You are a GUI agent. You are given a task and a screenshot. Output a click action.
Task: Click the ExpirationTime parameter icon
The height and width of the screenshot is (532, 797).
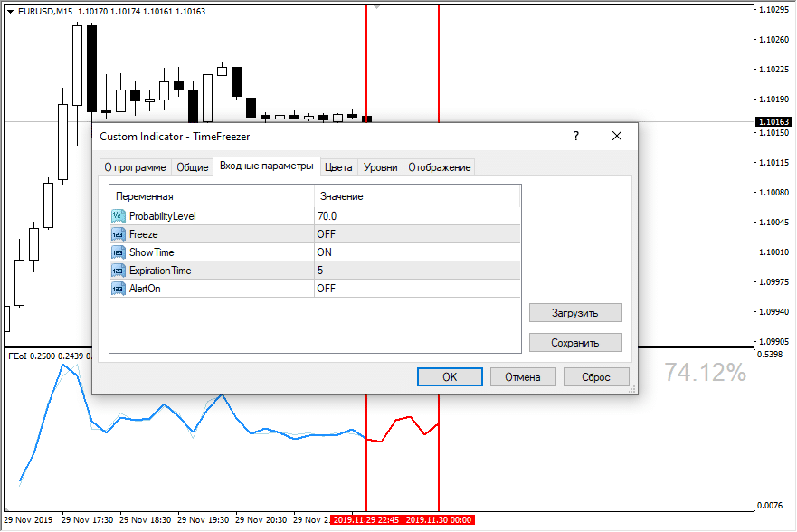click(118, 271)
